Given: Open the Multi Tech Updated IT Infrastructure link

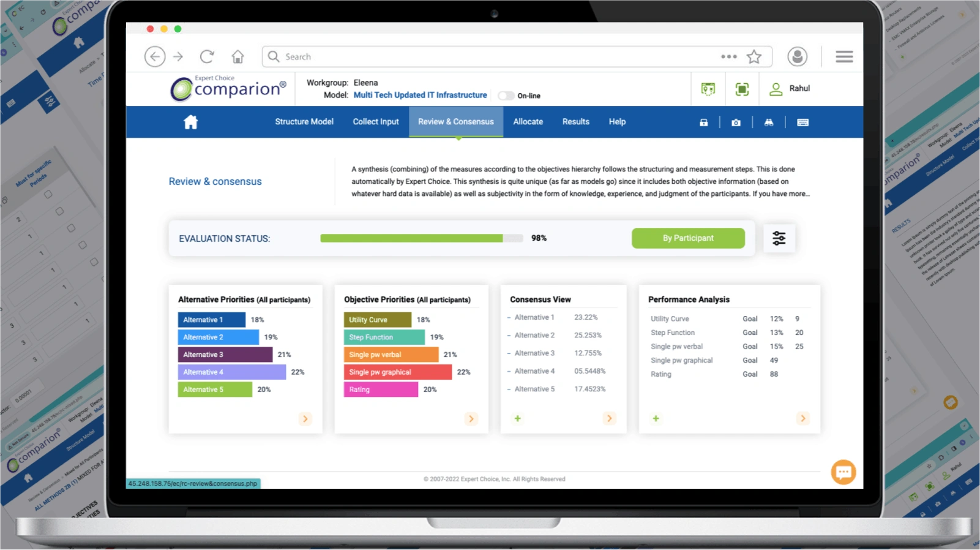Looking at the screenshot, I should pos(420,95).
